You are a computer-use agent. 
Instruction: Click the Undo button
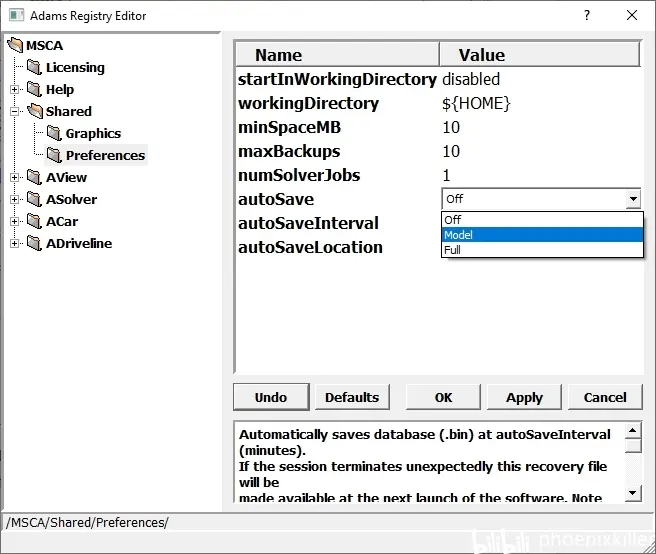click(x=271, y=397)
